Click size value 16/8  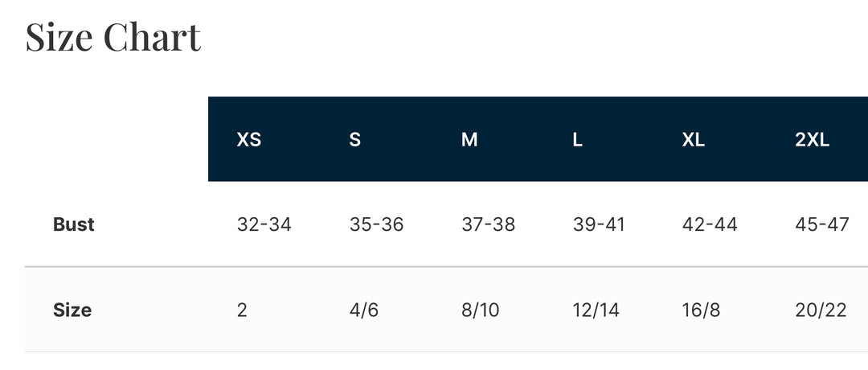tap(701, 310)
